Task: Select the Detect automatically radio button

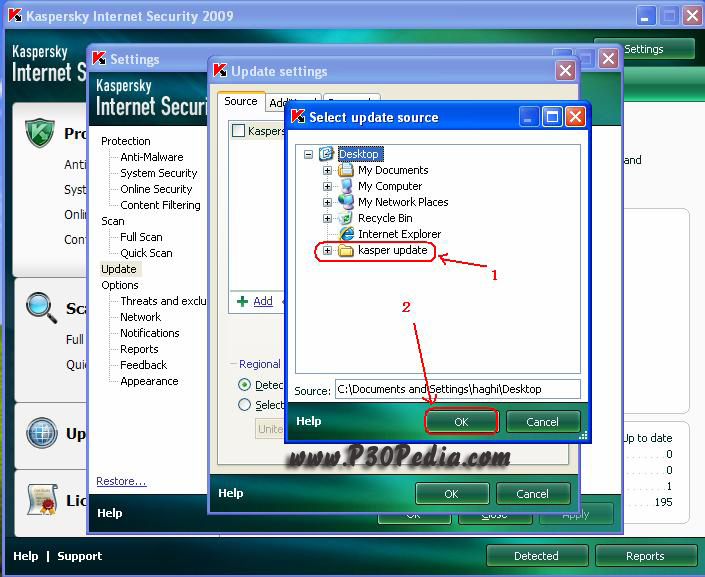Action: (x=244, y=385)
